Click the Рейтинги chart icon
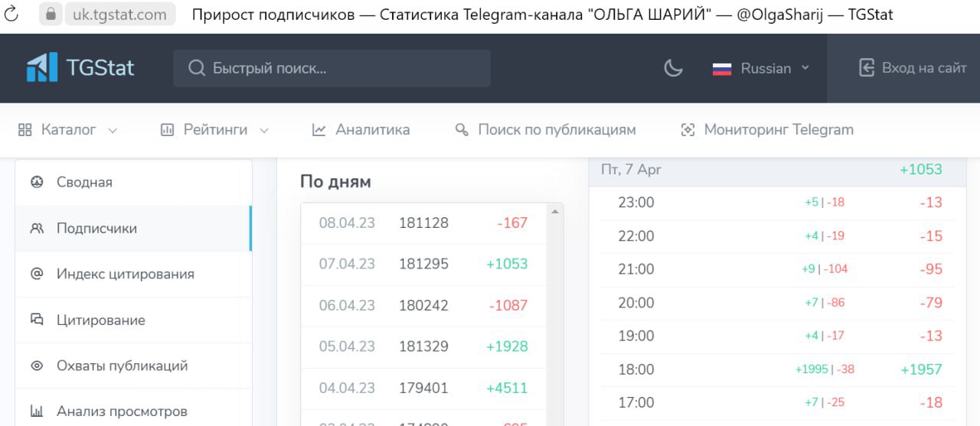980x426 pixels. (x=167, y=130)
